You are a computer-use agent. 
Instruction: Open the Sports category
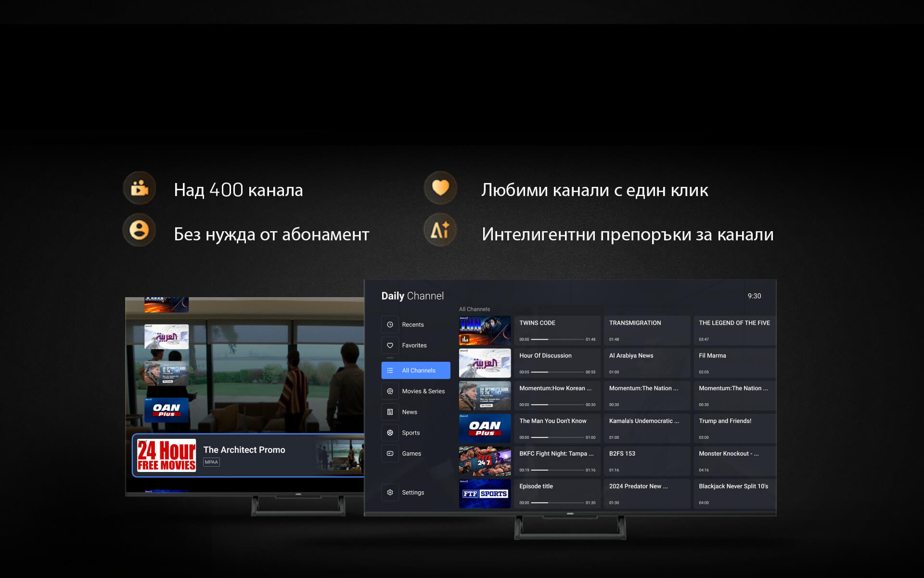416,433
